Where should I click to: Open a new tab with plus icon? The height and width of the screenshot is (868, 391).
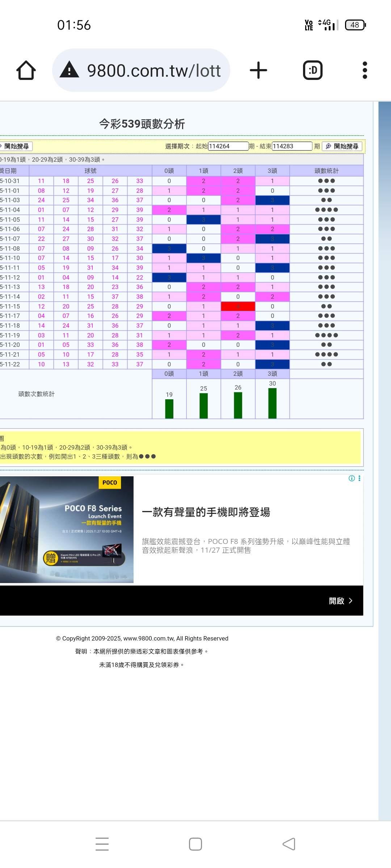click(258, 70)
